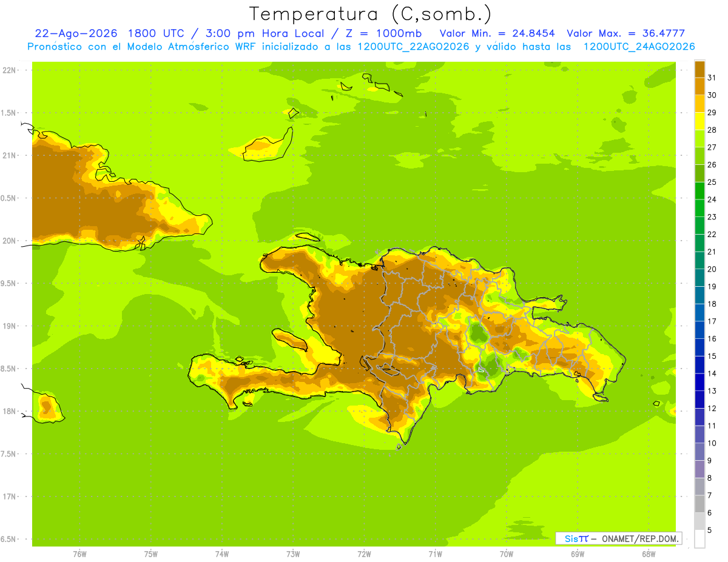The width and height of the screenshot is (728, 562).
Task: Click the colorbar label '20'
Action: pyautogui.click(x=712, y=269)
